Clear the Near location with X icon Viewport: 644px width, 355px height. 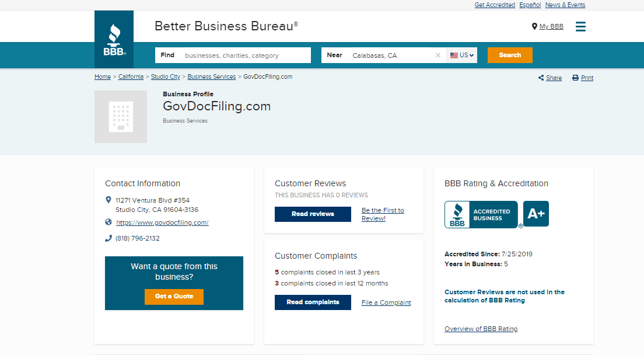tap(438, 55)
